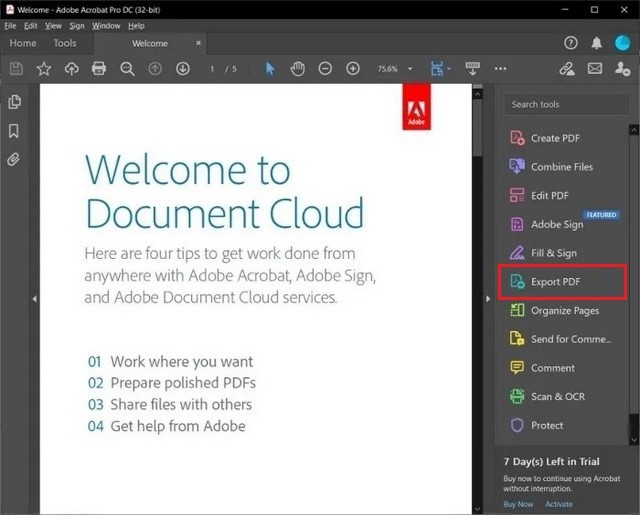Screen dimensions: 640x515
Task: Click the share link icon
Action: tap(567, 69)
